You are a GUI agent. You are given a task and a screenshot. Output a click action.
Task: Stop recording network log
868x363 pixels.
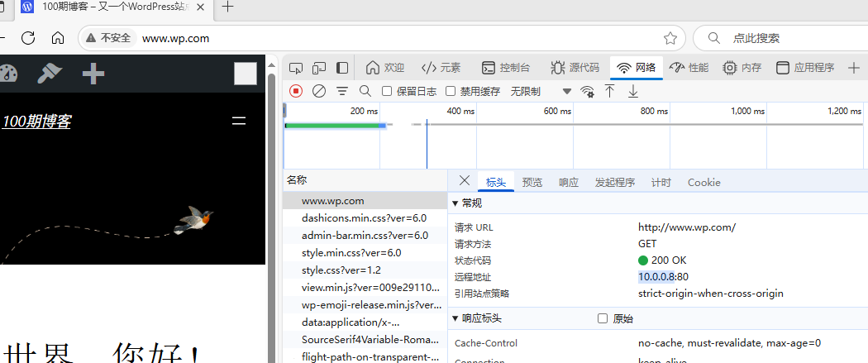tap(296, 91)
